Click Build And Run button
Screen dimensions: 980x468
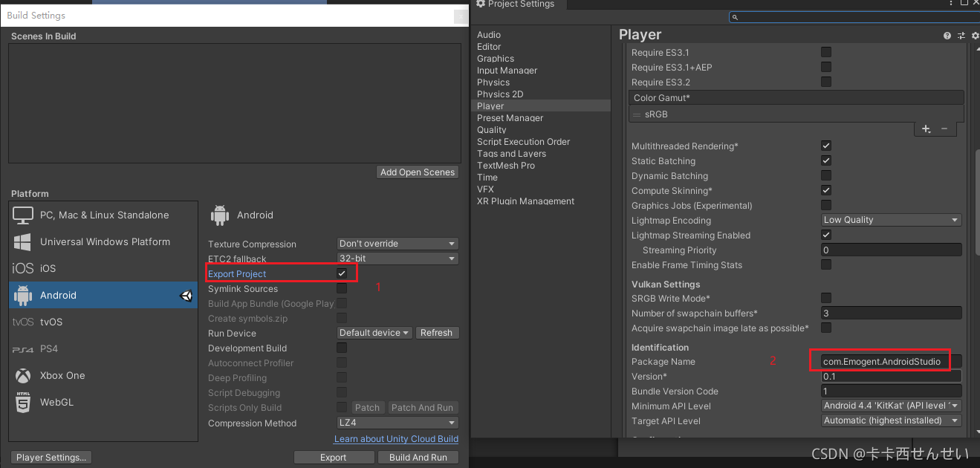418,458
